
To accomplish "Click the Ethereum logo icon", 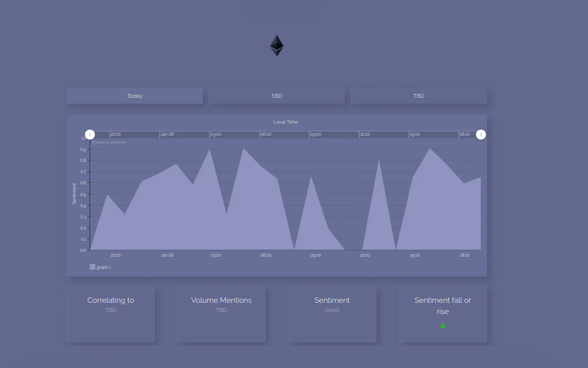I will point(277,46).
